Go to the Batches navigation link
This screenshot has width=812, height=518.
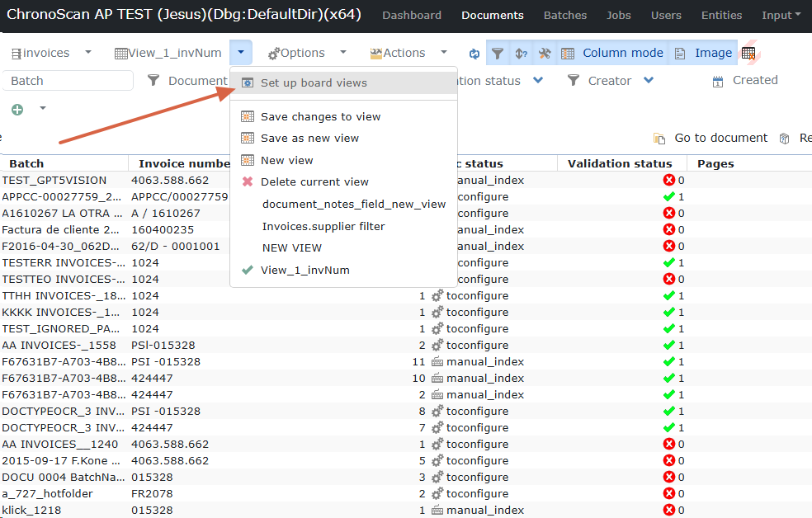tap(565, 15)
